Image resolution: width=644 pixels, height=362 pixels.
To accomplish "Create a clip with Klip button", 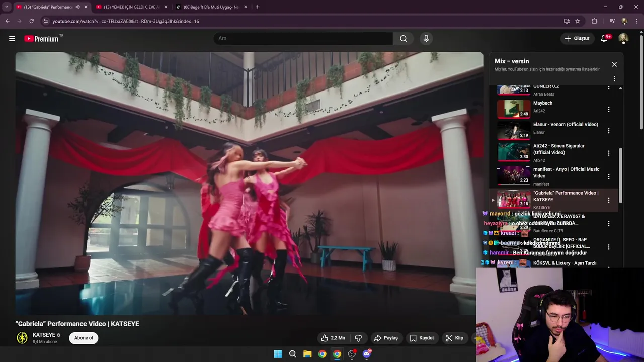I will 454,338.
